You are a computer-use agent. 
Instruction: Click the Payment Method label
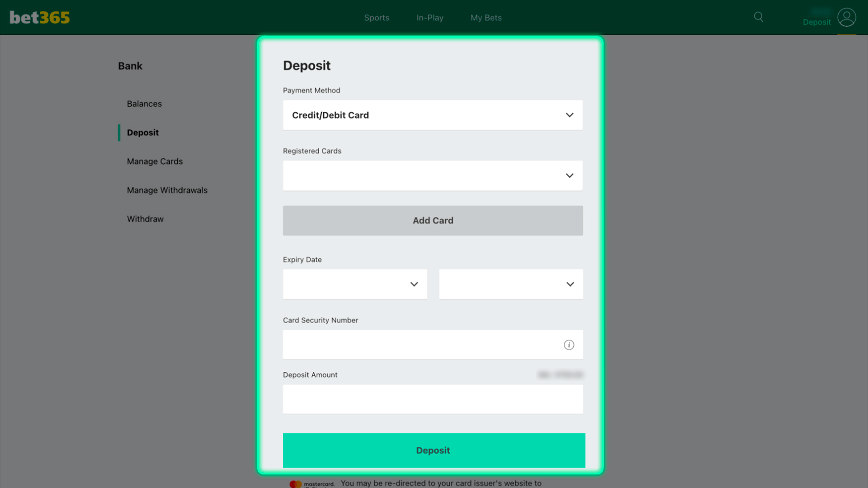(x=311, y=90)
